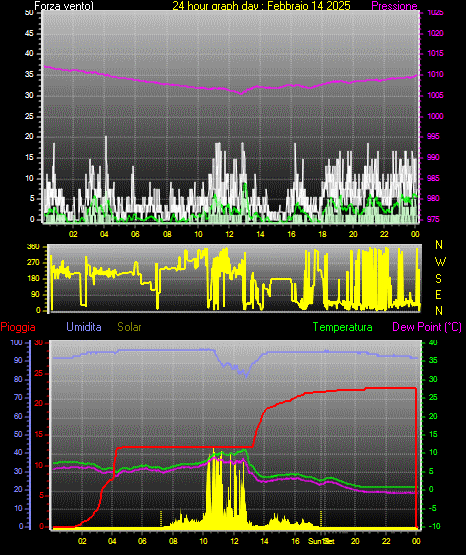Click the blue '100' humidity axis value
The image size is (466, 555).
coord(17,342)
